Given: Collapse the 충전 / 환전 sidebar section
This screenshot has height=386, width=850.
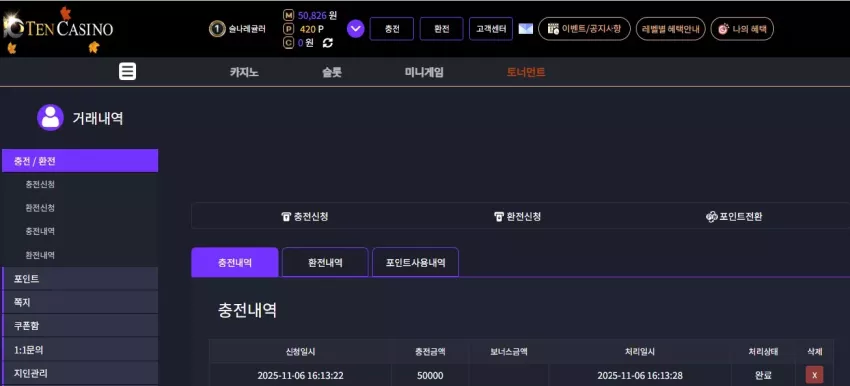Looking at the screenshot, I should point(80,160).
